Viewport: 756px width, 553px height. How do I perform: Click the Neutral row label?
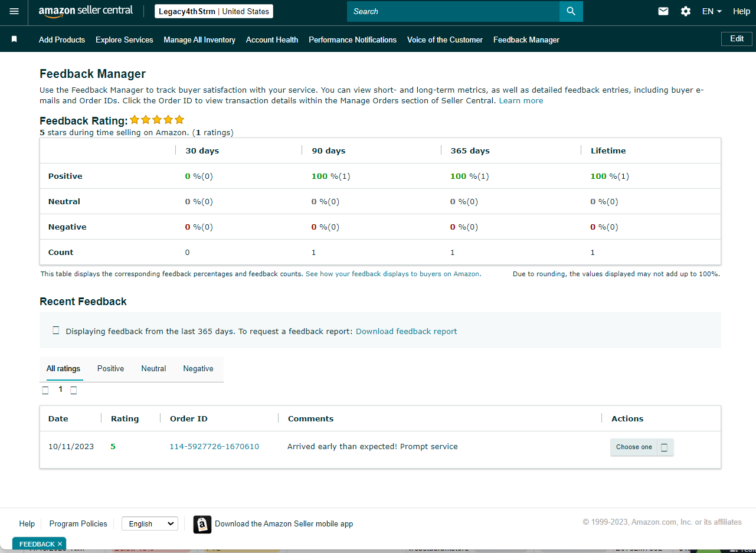point(64,202)
